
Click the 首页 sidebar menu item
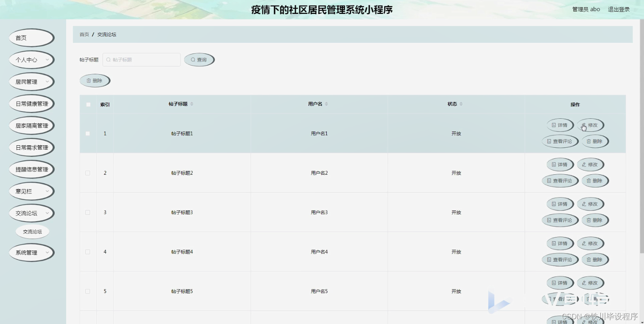(x=31, y=38)
